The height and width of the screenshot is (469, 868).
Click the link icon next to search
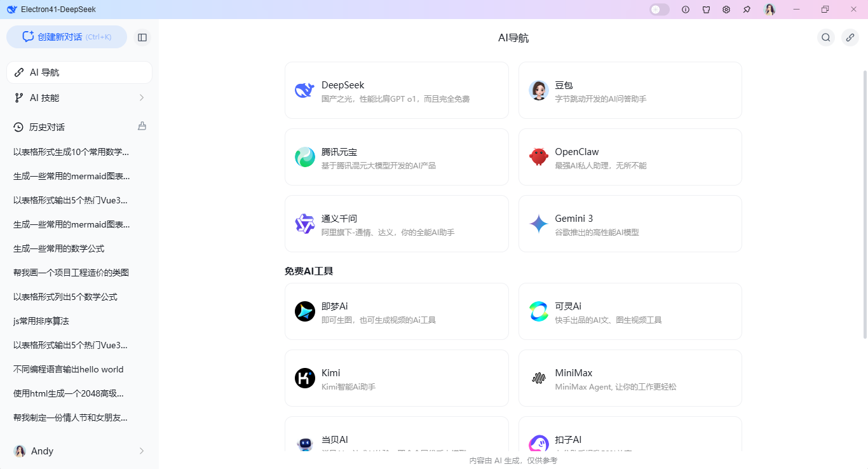(x=850, y=37)
